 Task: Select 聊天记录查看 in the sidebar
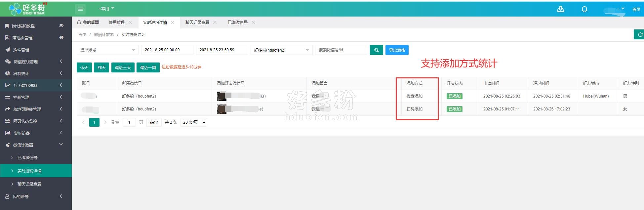click(29, 184)
